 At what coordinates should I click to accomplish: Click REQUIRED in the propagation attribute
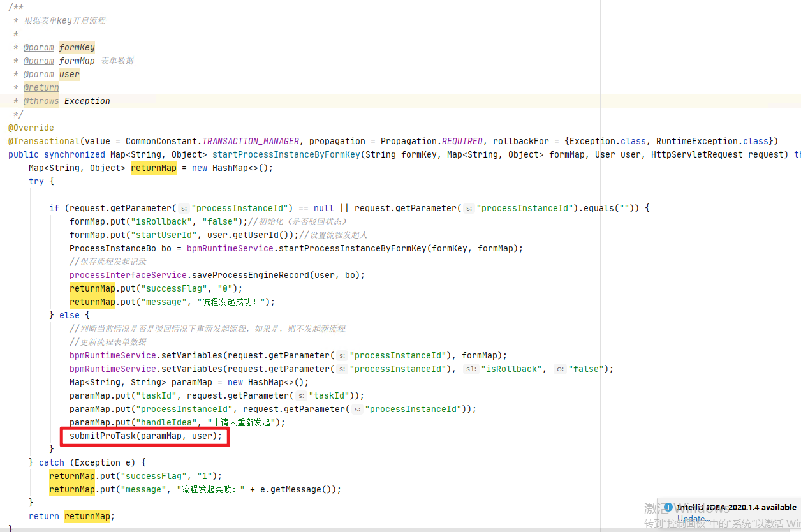462,141
